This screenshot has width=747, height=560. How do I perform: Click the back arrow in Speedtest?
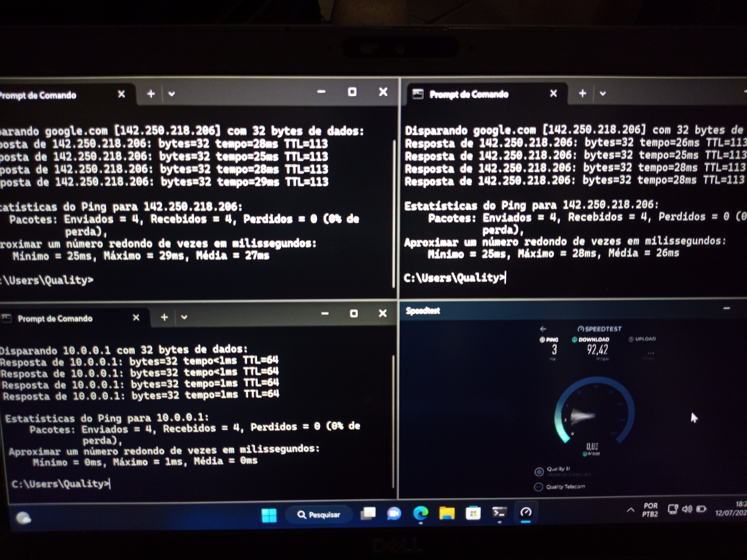[x=543, y=329]
